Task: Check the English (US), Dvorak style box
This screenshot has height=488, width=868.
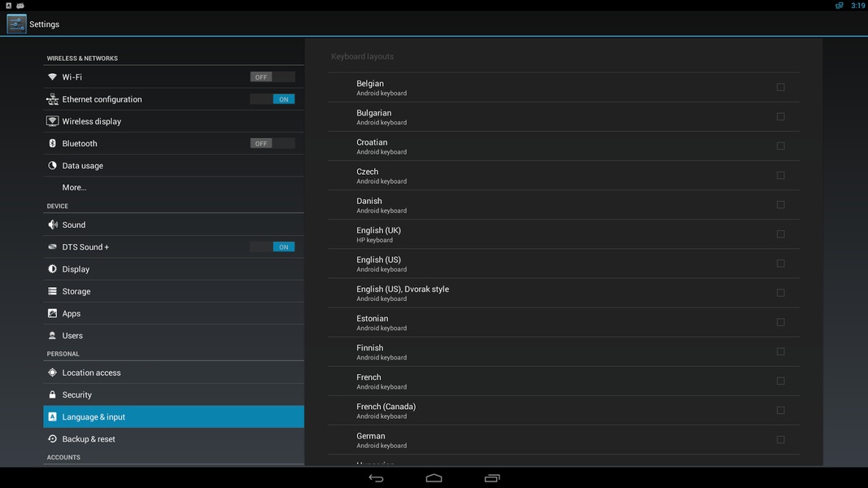Action: 780,293
